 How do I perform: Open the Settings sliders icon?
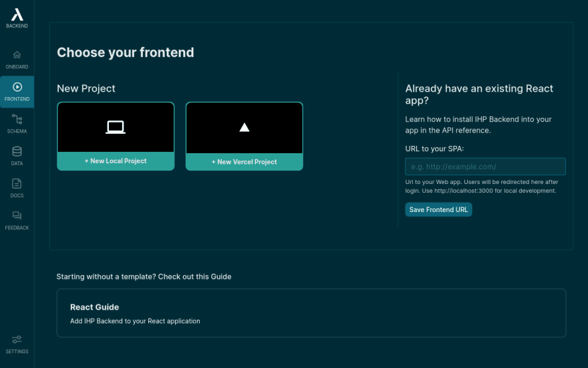(x=17, y=339)
